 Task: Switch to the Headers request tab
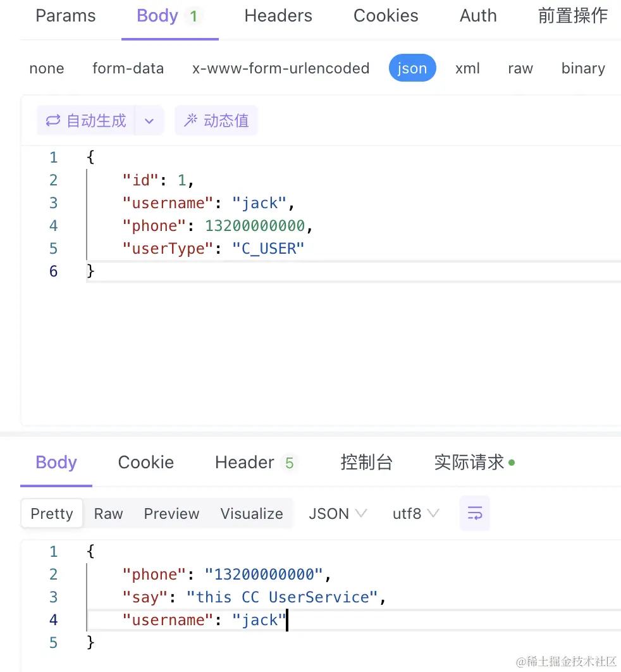click(x=278, y=16)
